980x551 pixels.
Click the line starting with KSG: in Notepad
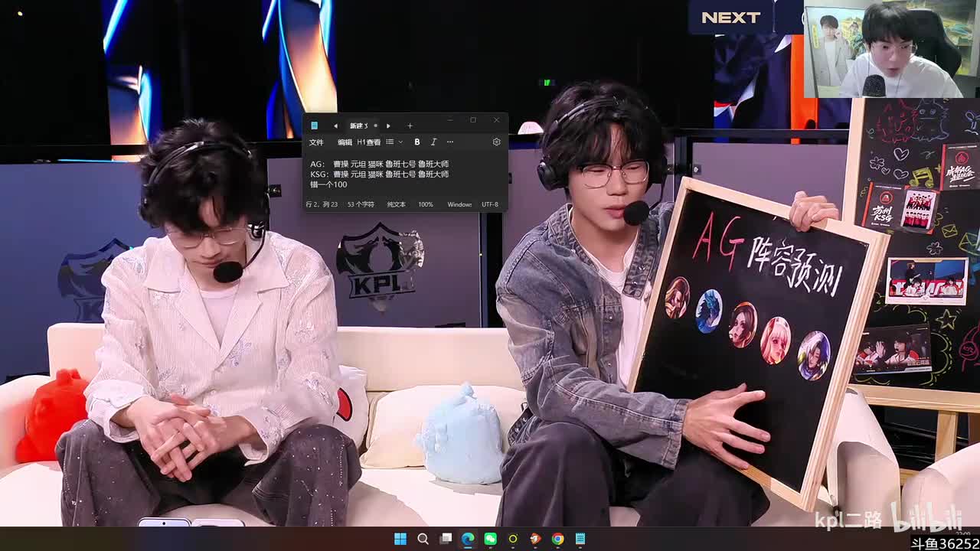[380, 174]
